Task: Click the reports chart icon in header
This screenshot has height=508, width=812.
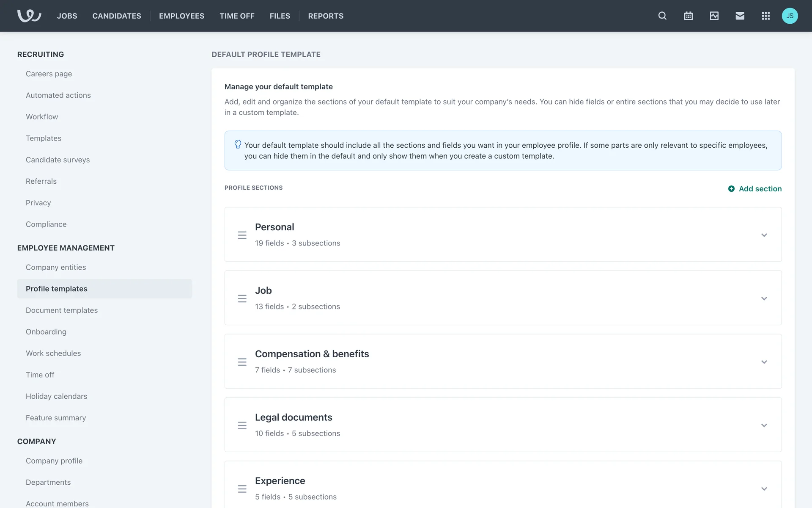Action: click(714, 16)
